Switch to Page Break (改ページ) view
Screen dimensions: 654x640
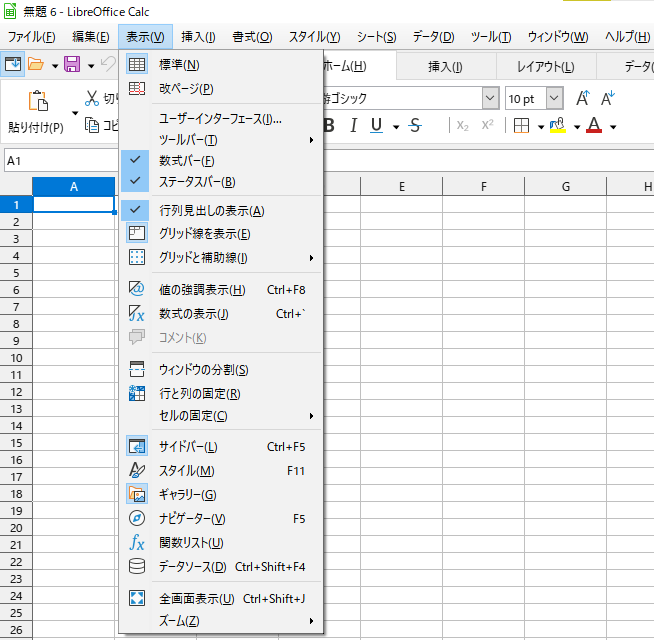click(221, 88)
